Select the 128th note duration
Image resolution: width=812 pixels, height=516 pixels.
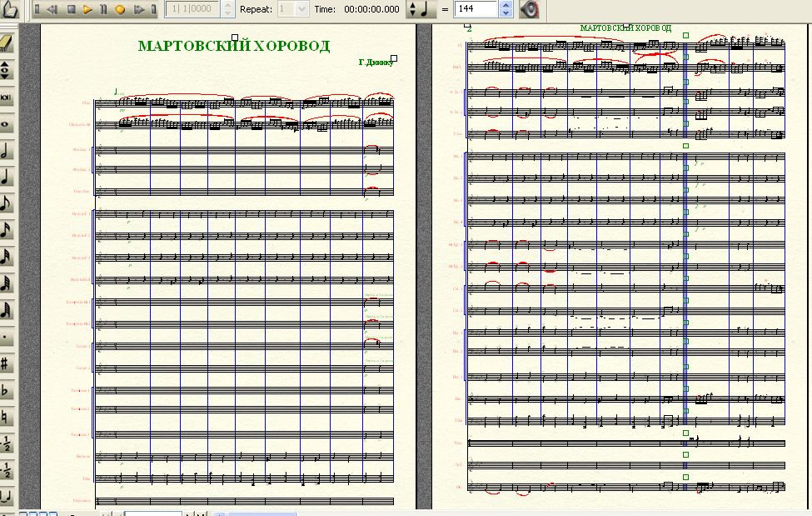click(6, 309)
